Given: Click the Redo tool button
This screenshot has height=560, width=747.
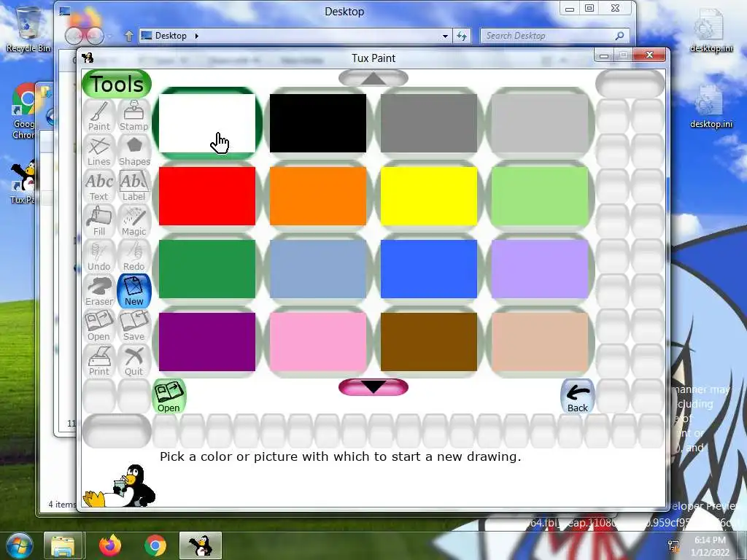Looking at the screenshot, I should click(x=134, y=257).
